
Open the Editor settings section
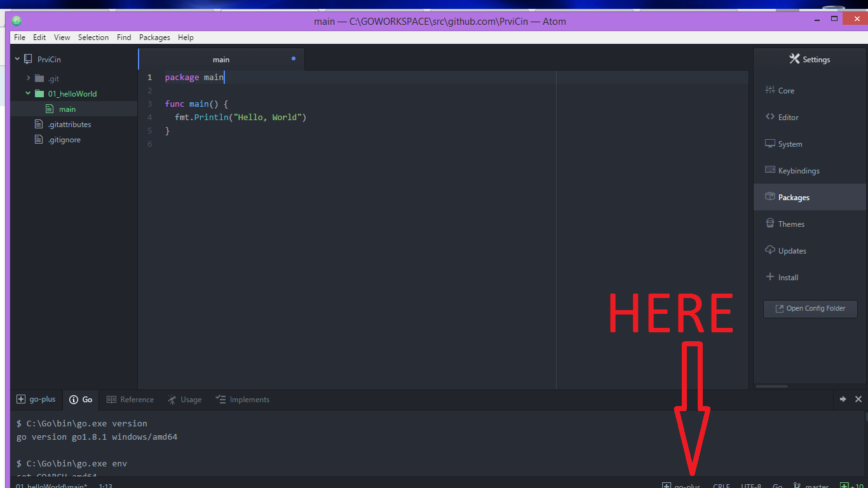tap(788, 118)
